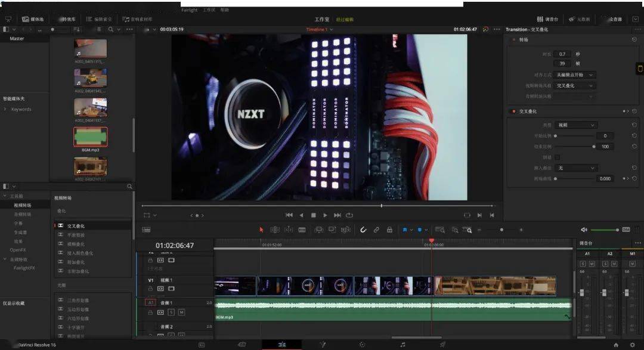644x350 pixels.
Task: Jump to last frame in viewer
Action: coord(337,215)
